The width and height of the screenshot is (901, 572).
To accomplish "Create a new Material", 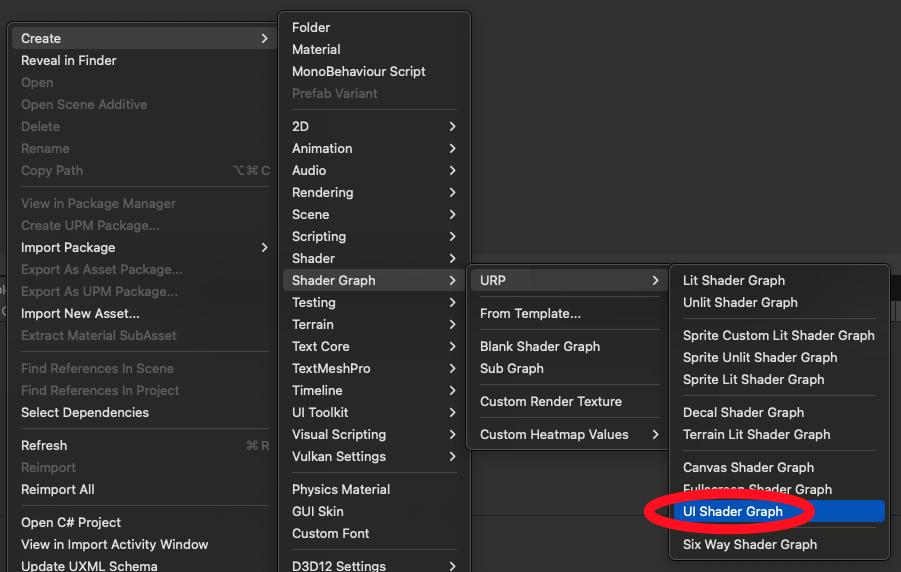I will point(374,49).
